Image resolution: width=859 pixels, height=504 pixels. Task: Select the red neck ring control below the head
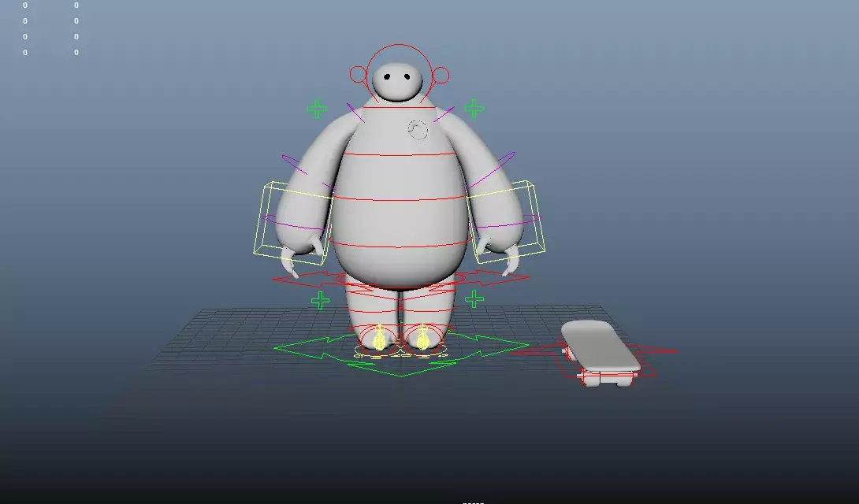(398, 108)
